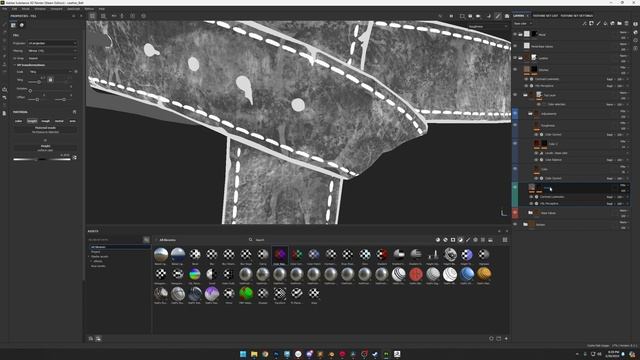Viewport: 640px width, 360px height.
Task: Click the Iray render icon in viewport toolbar
Action: (507, 16)
